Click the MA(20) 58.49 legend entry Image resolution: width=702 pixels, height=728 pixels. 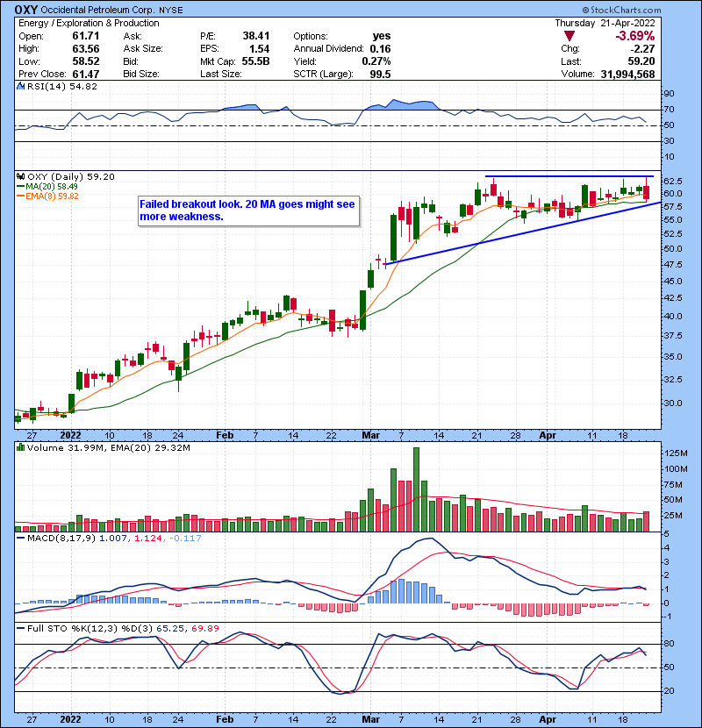52,186
